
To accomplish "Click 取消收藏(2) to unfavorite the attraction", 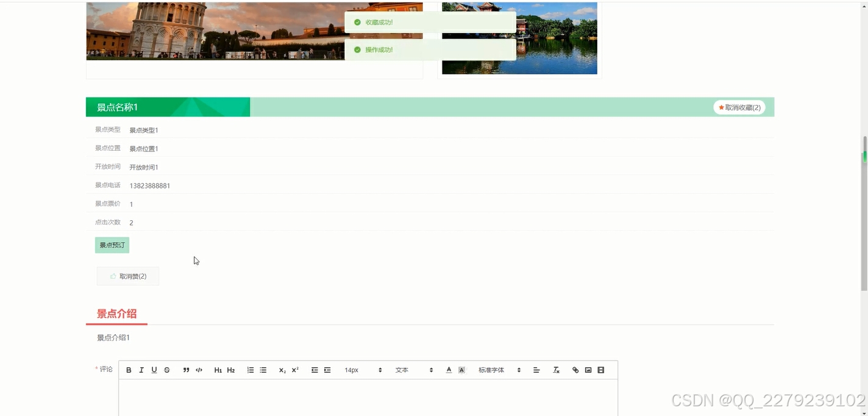I will tap(738, 107).
